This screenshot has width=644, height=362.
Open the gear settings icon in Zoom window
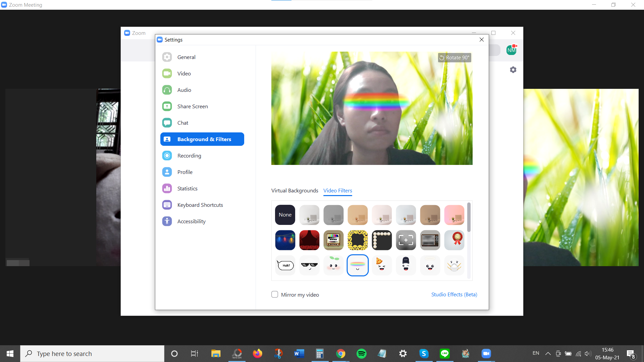(x=513, y=70)
